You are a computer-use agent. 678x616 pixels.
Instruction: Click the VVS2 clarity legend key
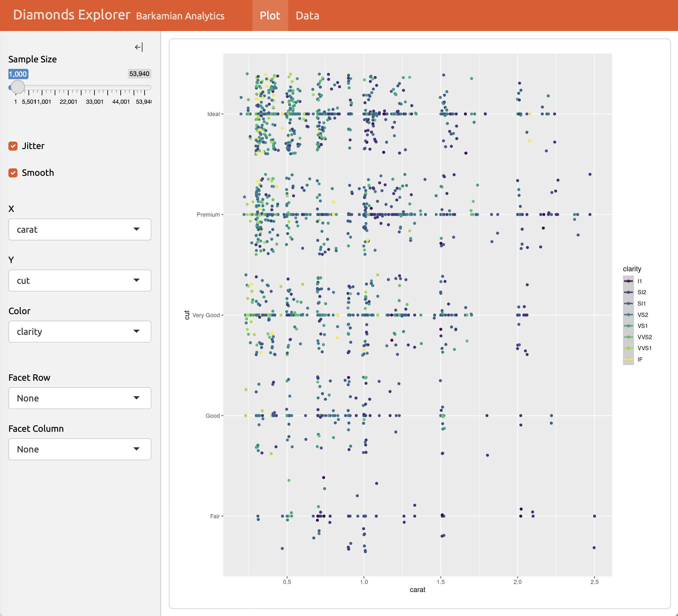coord(628,337)
